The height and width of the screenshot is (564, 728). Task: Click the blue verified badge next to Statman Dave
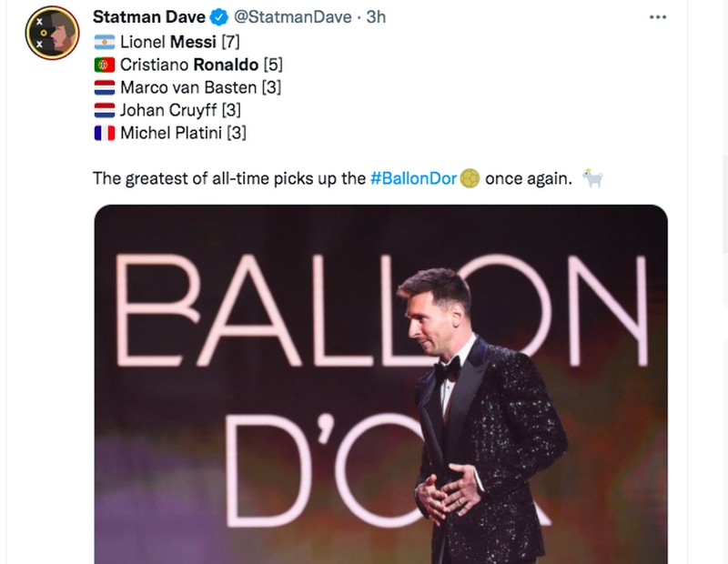pos(217,15)
